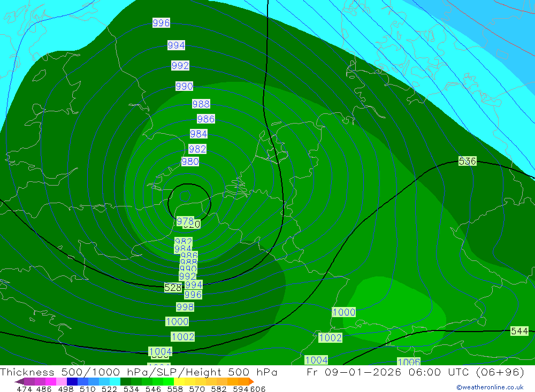Pick the light pink legend swatch
This screenshot has width=535, height=392.
pyautogui.click(x=62, y=381)
